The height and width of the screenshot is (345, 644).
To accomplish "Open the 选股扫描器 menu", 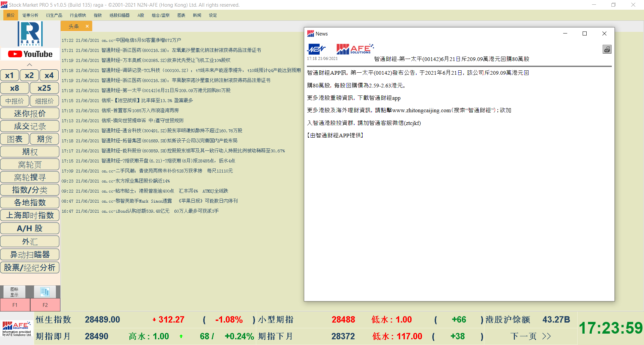I will click(x=119, y=15).
